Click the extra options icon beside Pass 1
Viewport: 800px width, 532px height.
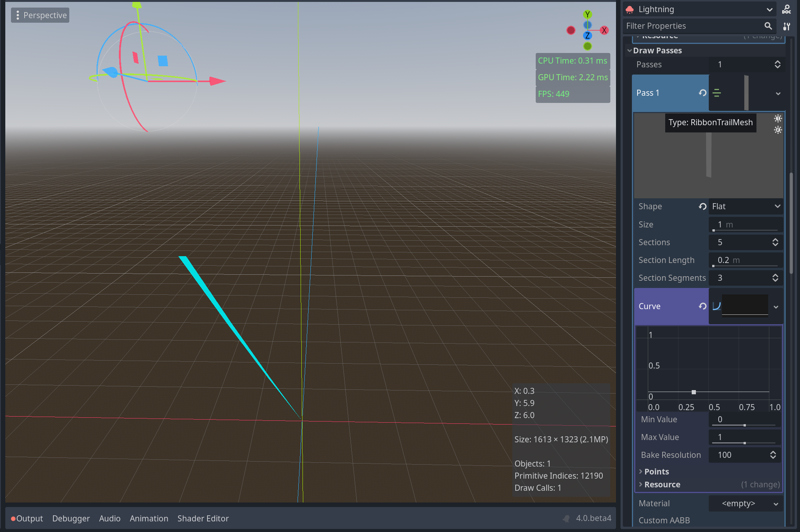click(x=717, y=93)
